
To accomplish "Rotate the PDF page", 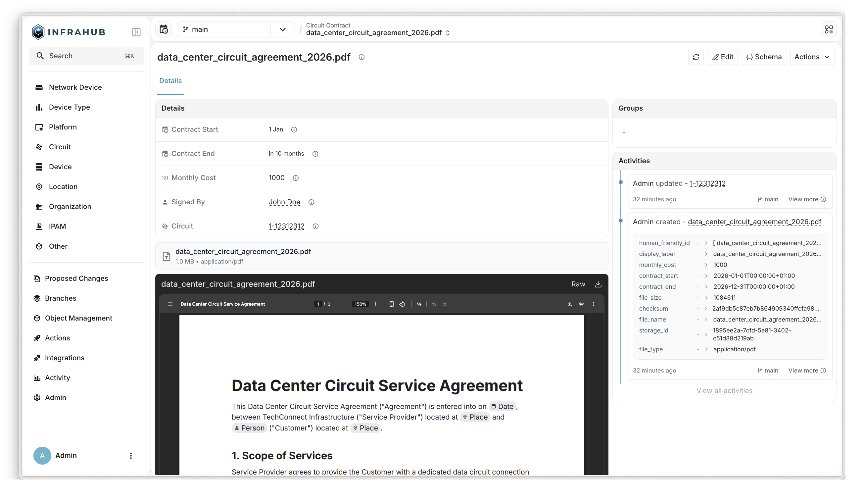I will (x=402, y=304).
